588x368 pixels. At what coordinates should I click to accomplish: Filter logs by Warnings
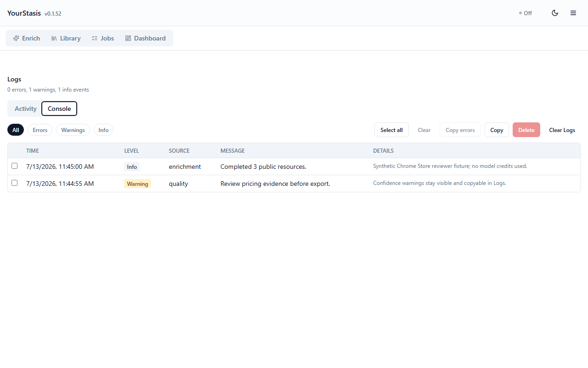point(73,130)
